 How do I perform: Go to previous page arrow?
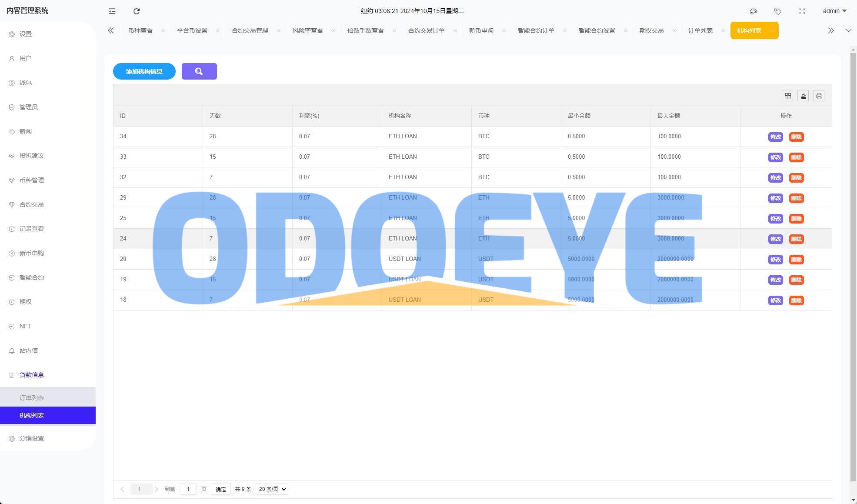[122, 489]
